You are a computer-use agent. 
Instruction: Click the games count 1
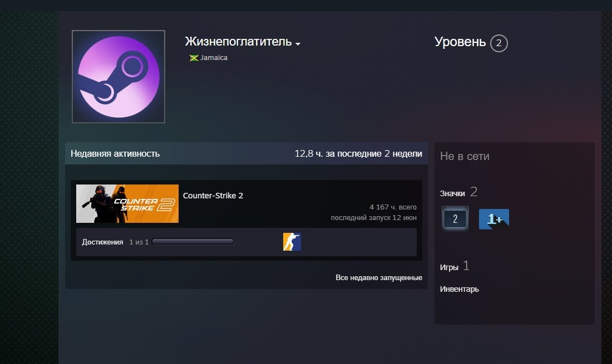click(466, 266)
